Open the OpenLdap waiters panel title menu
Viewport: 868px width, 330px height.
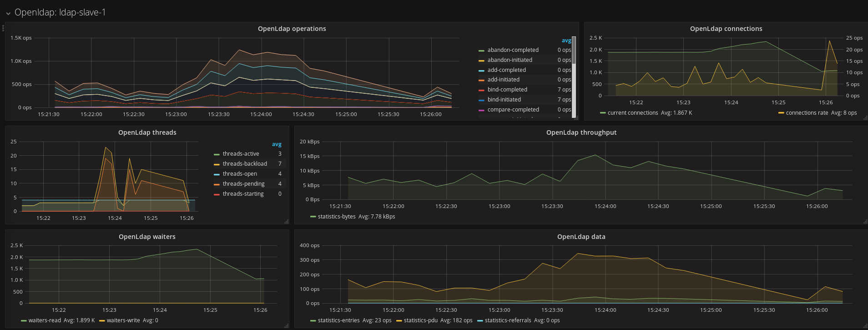147,237
